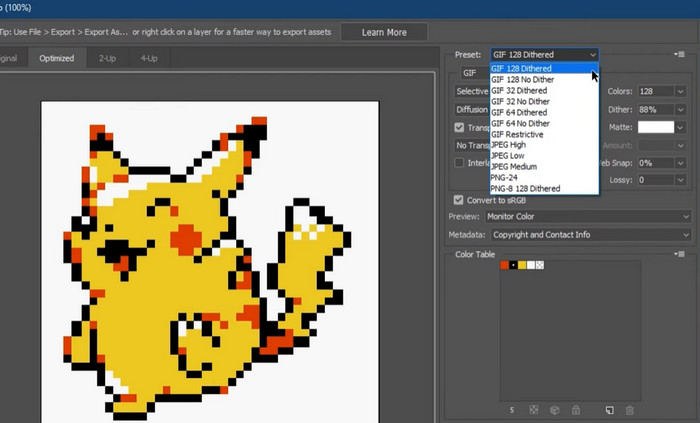Open the Diffusion dither method dropdown
The width and height of the screenshot is (700, 423).
pyautogui.click(x=472, y=109)
